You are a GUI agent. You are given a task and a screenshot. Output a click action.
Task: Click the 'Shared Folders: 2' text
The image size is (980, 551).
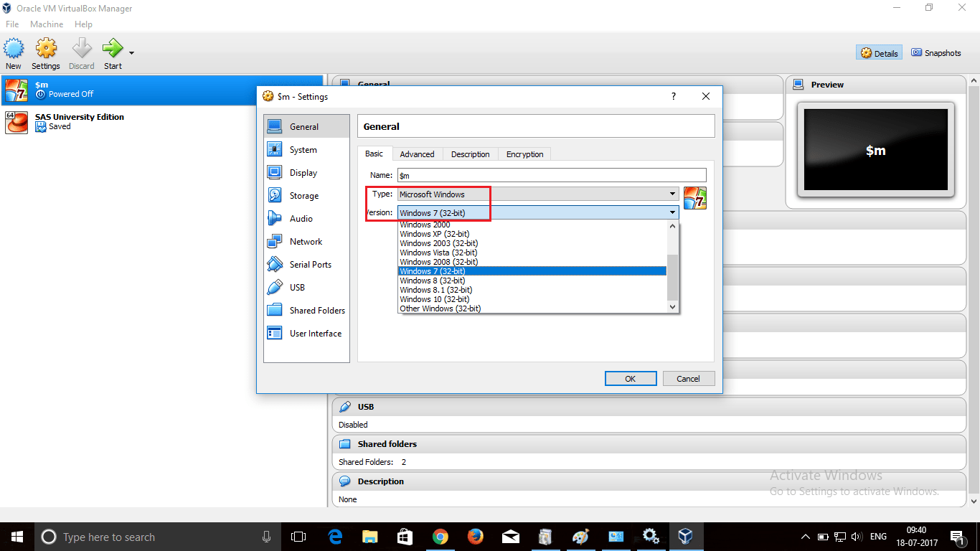[x=372, y=462]
